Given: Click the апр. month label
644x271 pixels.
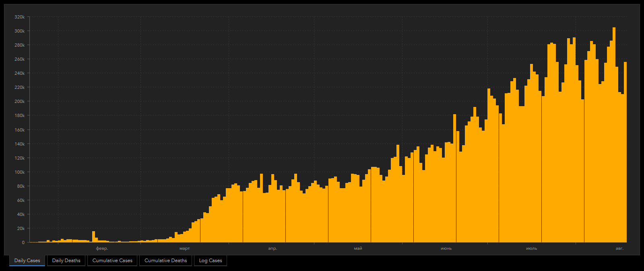Looking at the screenshot, I should [273, 248].
